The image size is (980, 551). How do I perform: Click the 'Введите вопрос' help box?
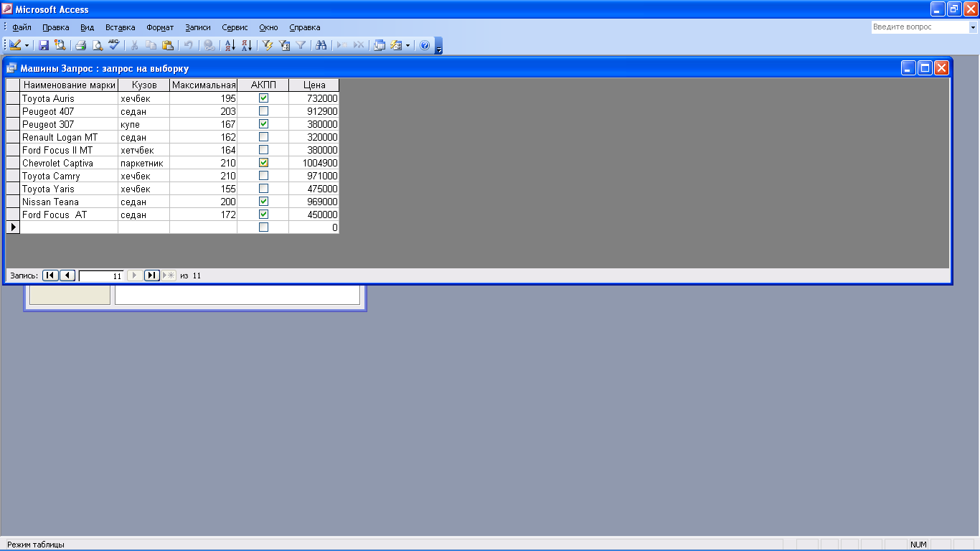920,27
